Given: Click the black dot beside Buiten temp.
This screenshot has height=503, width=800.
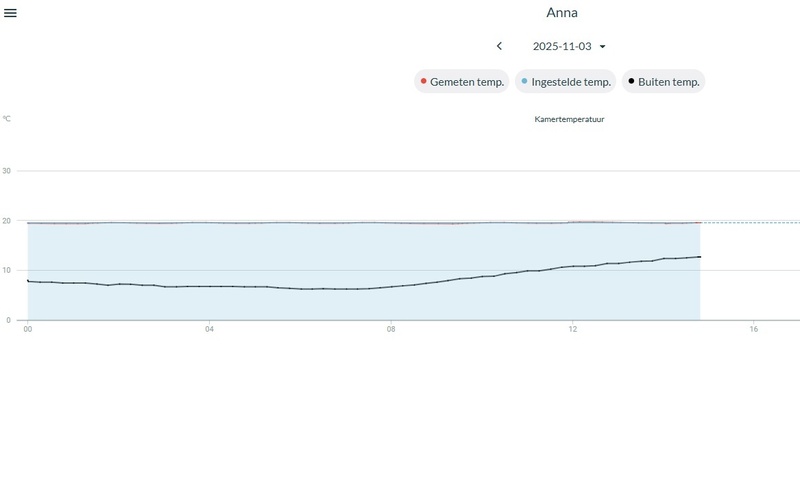Looking at the screenshot, I should pos(631,81).
